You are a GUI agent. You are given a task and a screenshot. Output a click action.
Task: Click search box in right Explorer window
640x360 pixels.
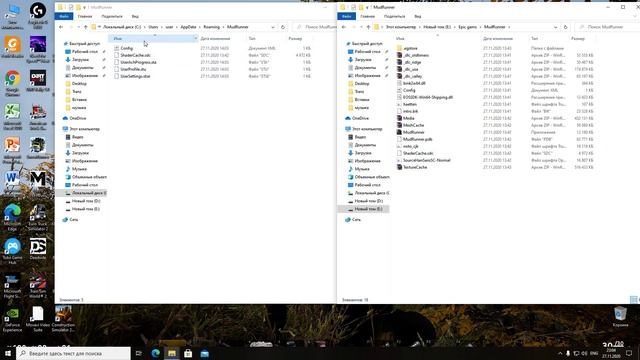607,27
